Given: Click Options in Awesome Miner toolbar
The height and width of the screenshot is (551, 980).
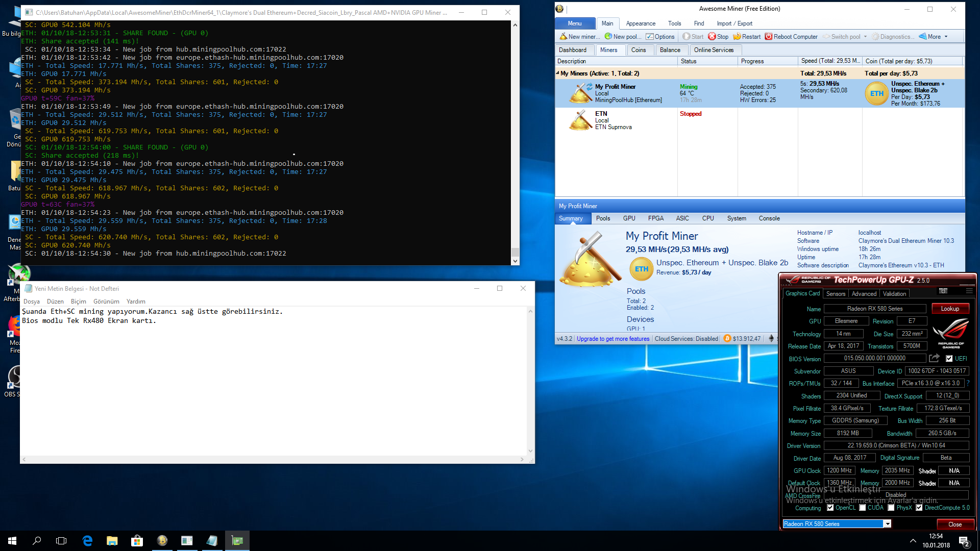Looking at the screenshot, I should click(666, 36).
